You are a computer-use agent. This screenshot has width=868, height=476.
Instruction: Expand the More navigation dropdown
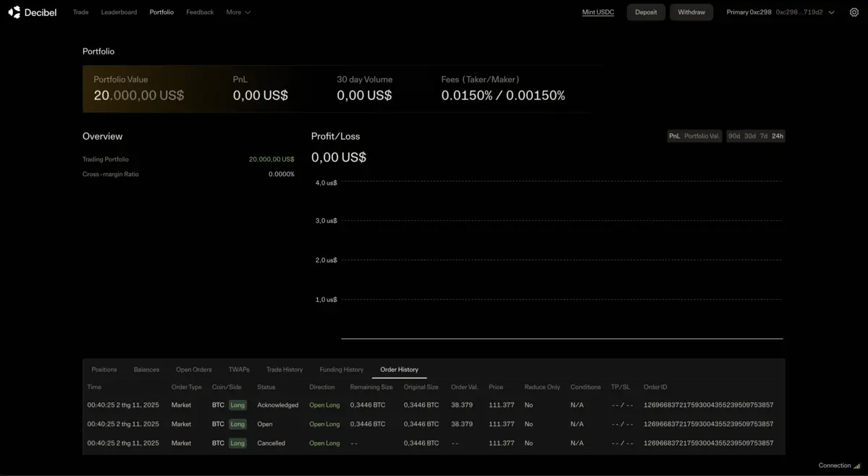point(238,12)
